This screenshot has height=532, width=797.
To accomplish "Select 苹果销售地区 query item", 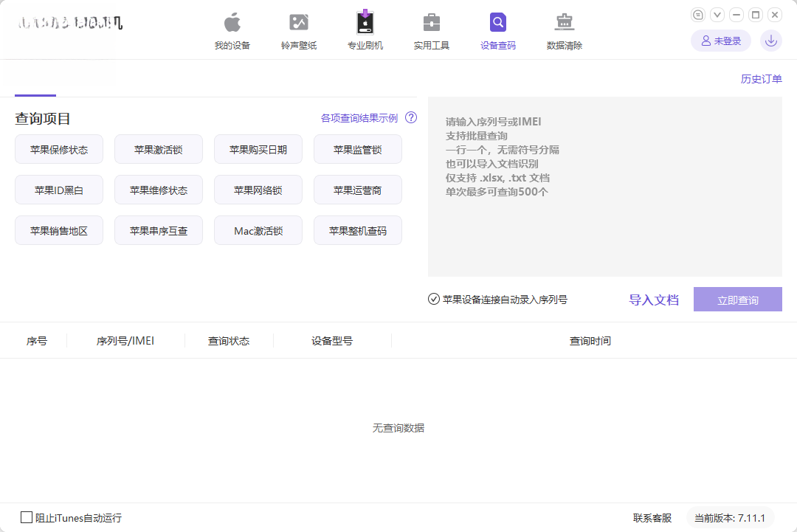I will pyautogui.click(x=59, y=231).
